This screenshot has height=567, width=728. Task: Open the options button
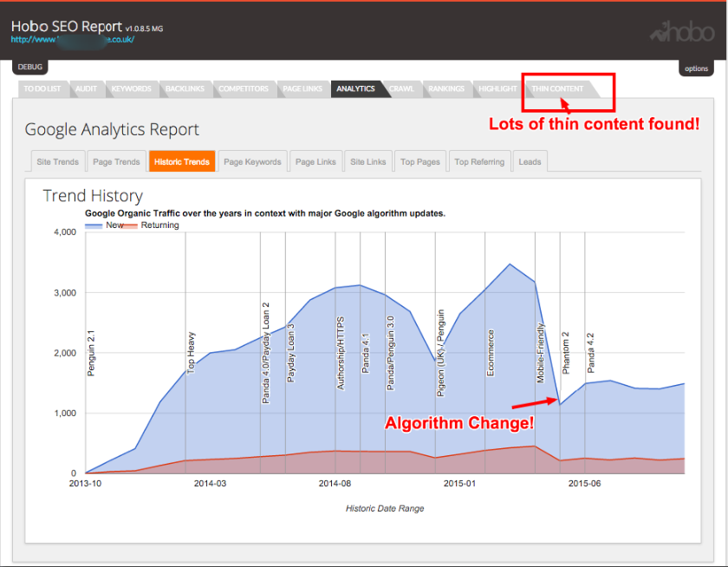click(x=697, y=68)
